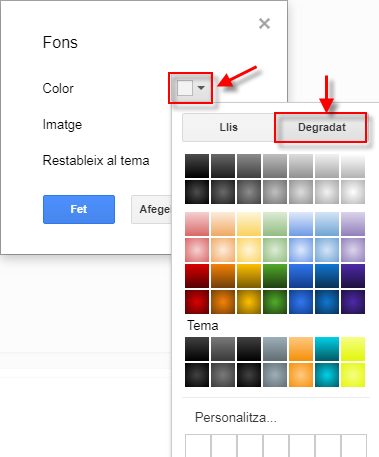Select the theme yellow linear gradient swatch

tap(353, 349)
